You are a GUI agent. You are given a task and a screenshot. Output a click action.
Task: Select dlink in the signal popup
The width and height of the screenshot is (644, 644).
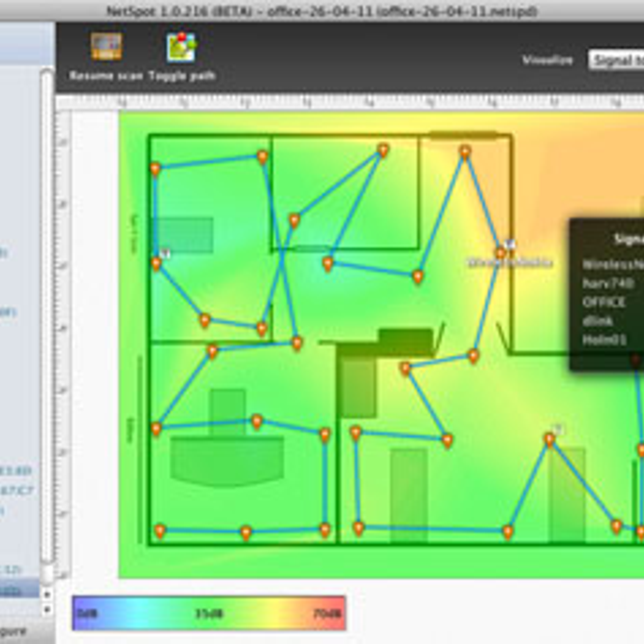pos(598,320)
